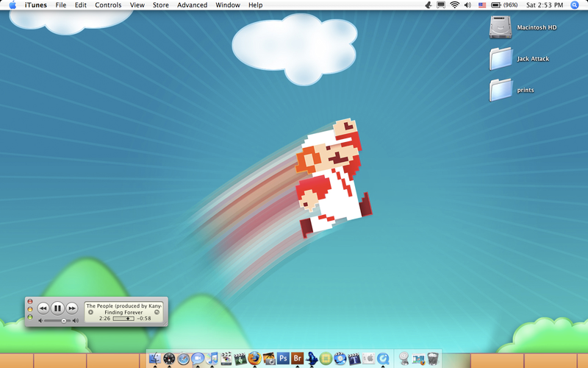
Task: Open the clapperboard T title app in Dock
Action: (354, 358)
